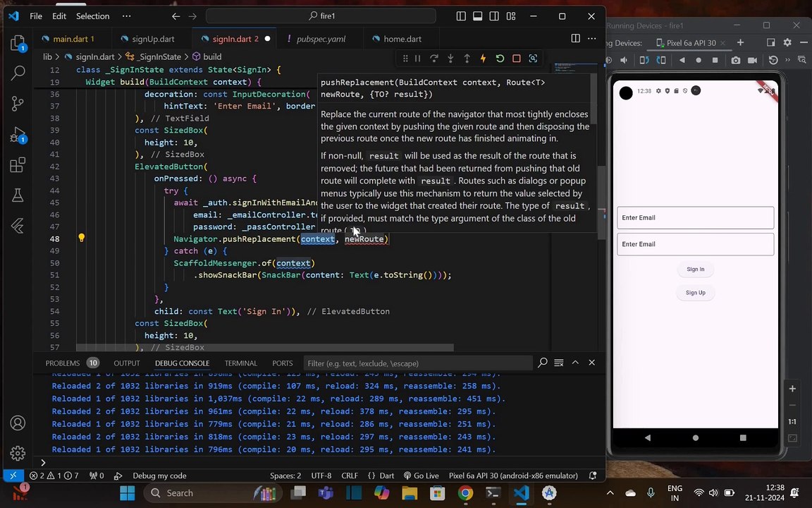The image size is (812, 508).
Task: Pause the debug session
Action: (x=417, y=59)
